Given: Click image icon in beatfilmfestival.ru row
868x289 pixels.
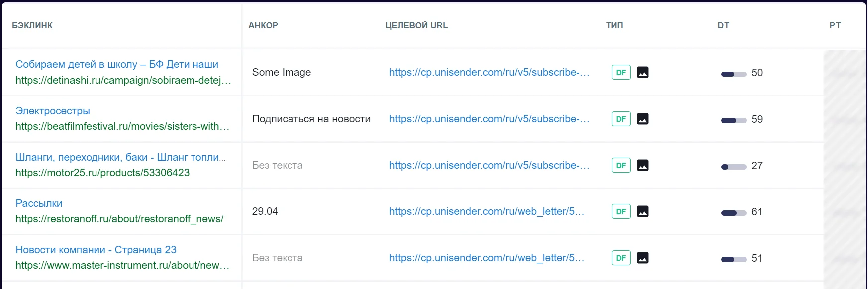Looking at the screenshot, I should tap(643, 119).
